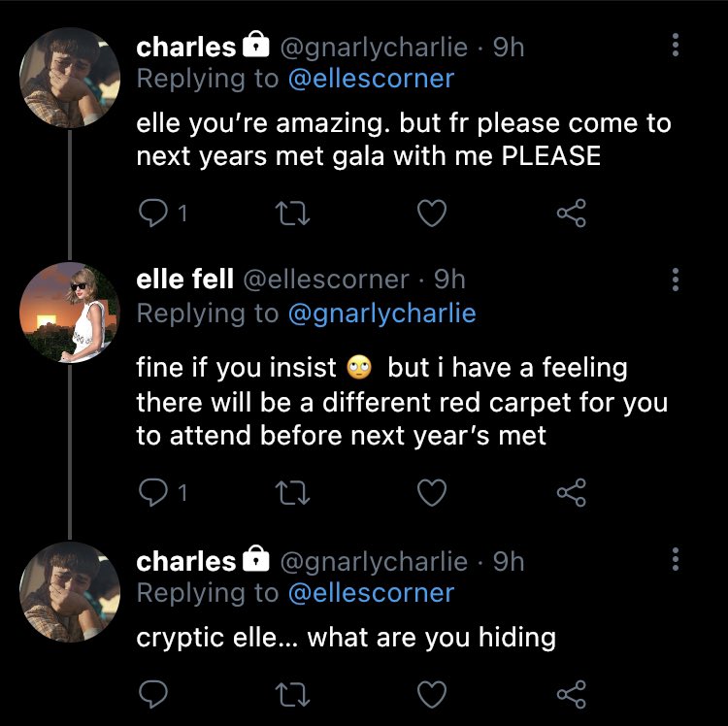Image resolution: width=728 pixels, height=726 pixels.
Task: Like the 'cryptic elle' tweet
Action: pyautogui.click(x=432, y=694)
